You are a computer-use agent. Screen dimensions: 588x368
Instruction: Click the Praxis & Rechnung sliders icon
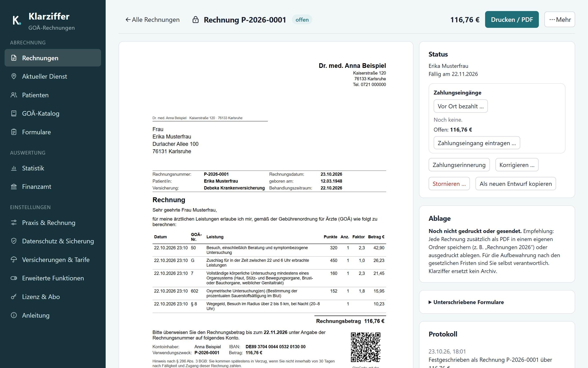14,222
